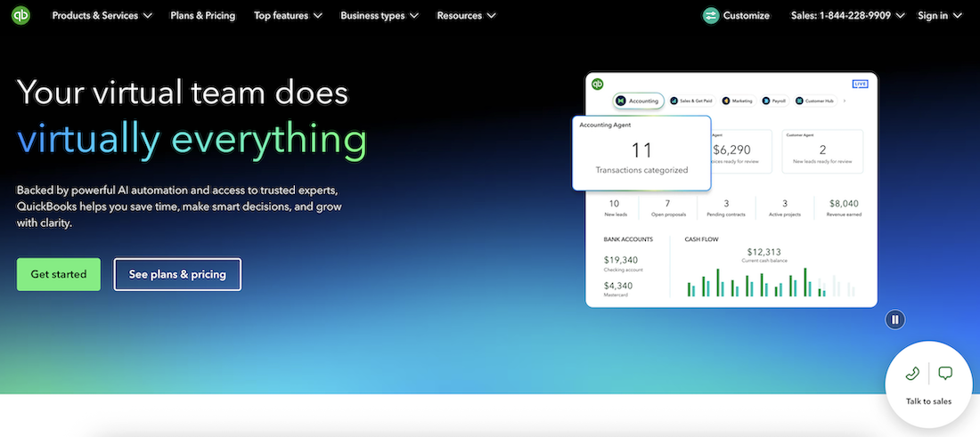Viewport: 980px width, 437px height.
Task: Click the LIVE badge on the dashboard
Action: coord(860,84)
